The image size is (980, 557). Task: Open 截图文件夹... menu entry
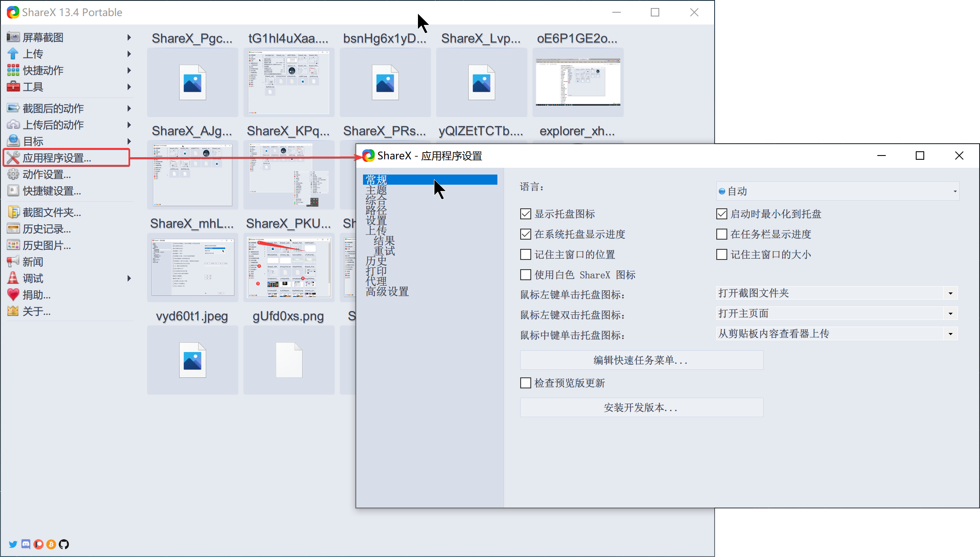coord(52,212)
